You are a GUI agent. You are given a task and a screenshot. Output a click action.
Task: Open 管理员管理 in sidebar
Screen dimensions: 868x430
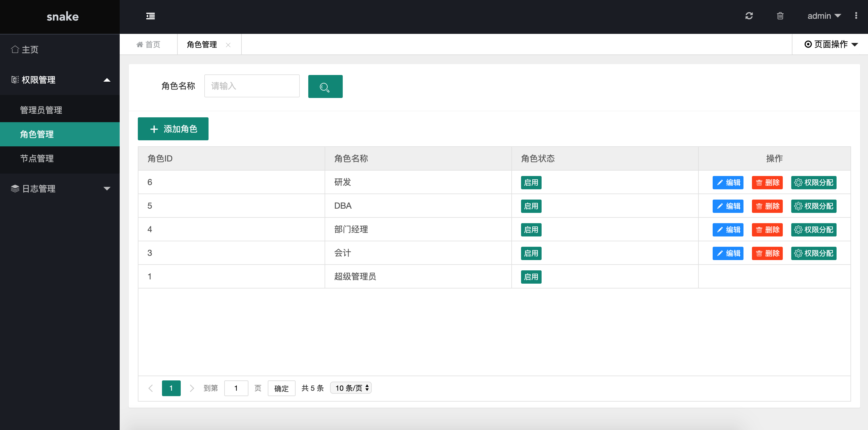coord(41,110)
